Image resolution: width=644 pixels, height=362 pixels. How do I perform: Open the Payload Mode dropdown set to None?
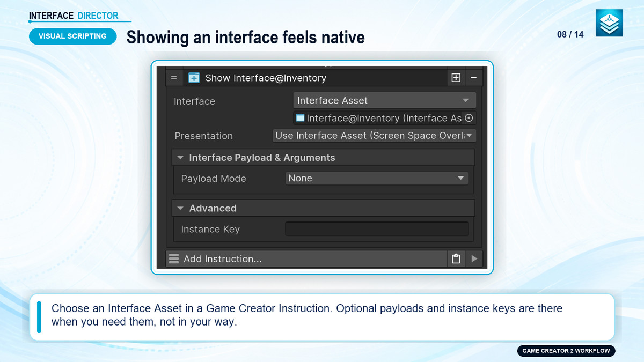(377, 178)
